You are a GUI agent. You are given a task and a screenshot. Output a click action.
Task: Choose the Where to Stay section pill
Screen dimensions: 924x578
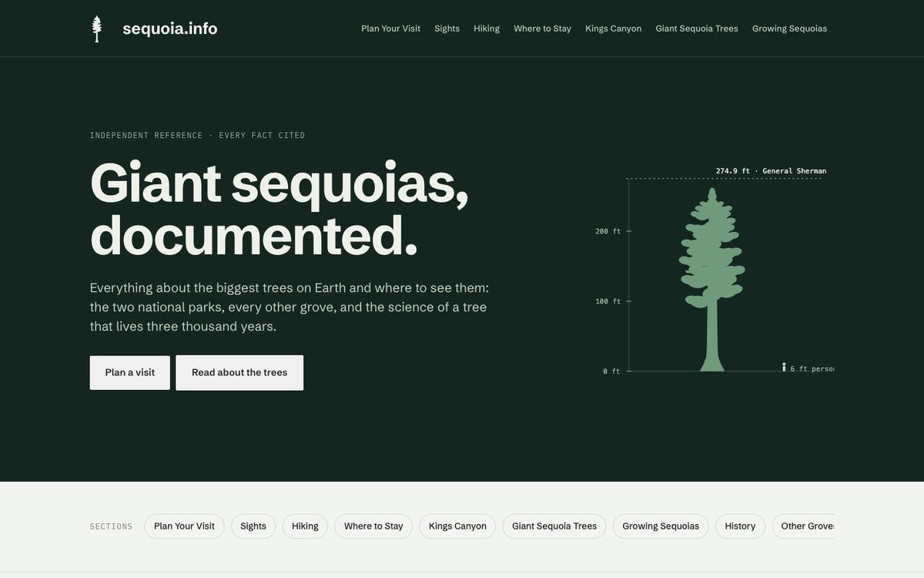click(x=373, y=526)
